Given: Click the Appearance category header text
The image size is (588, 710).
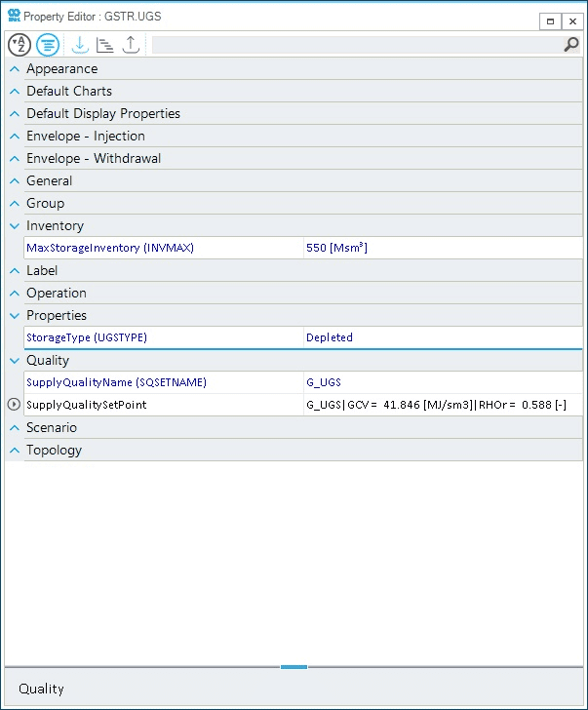Looking at the screenshot, I should (x=62, y=69).
